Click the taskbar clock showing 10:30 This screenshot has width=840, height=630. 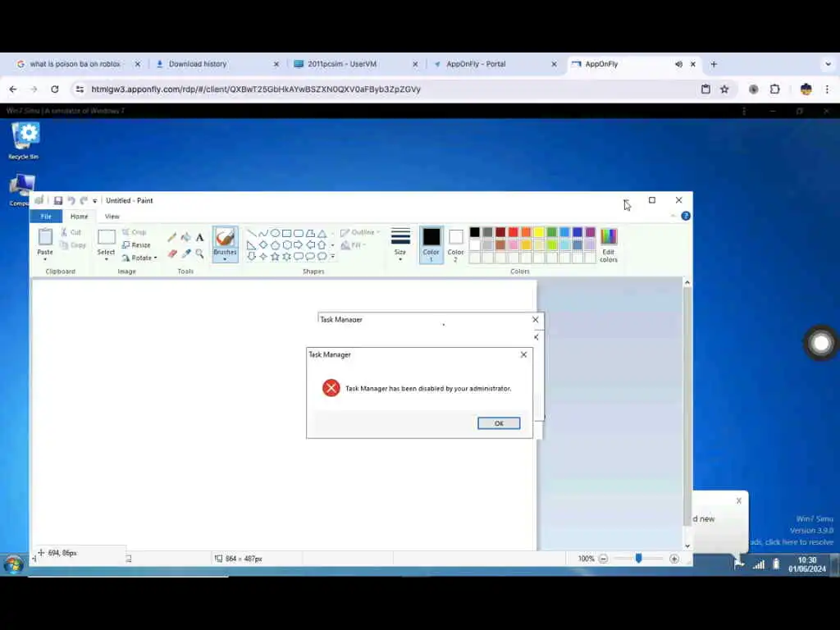[807, 564]
